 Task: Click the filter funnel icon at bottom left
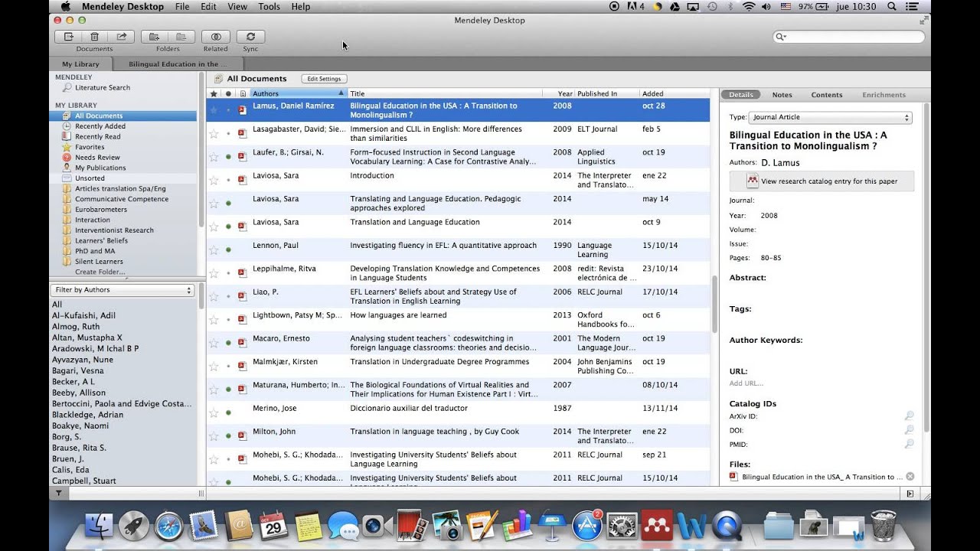click(59, 494)
